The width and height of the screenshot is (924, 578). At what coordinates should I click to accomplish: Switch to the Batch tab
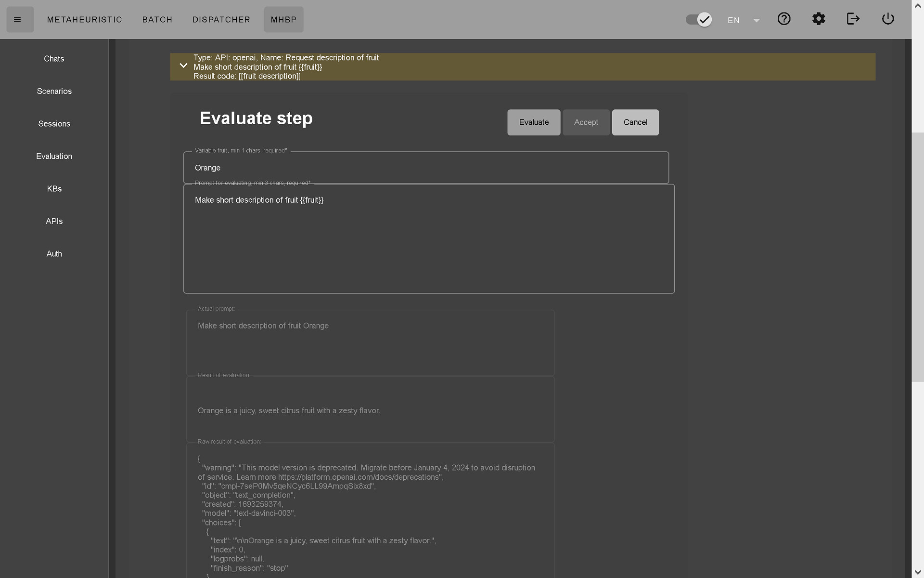pyautogui.click(x=157, y=19)
